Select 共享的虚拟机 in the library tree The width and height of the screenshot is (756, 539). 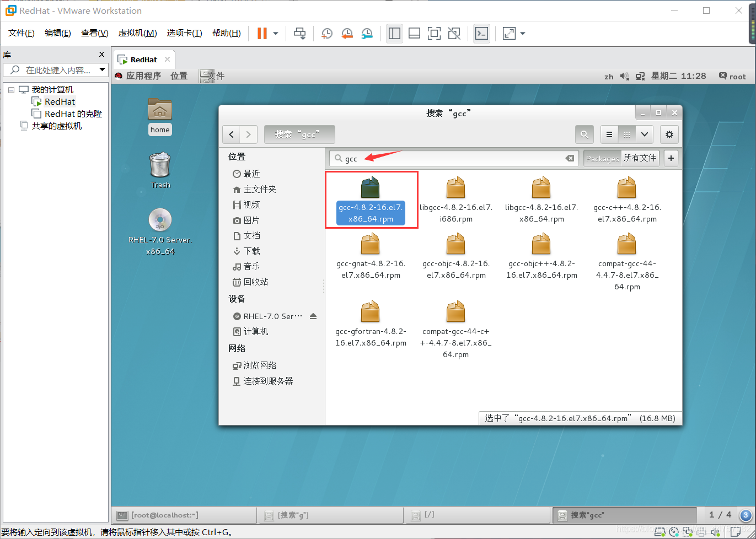56,126
